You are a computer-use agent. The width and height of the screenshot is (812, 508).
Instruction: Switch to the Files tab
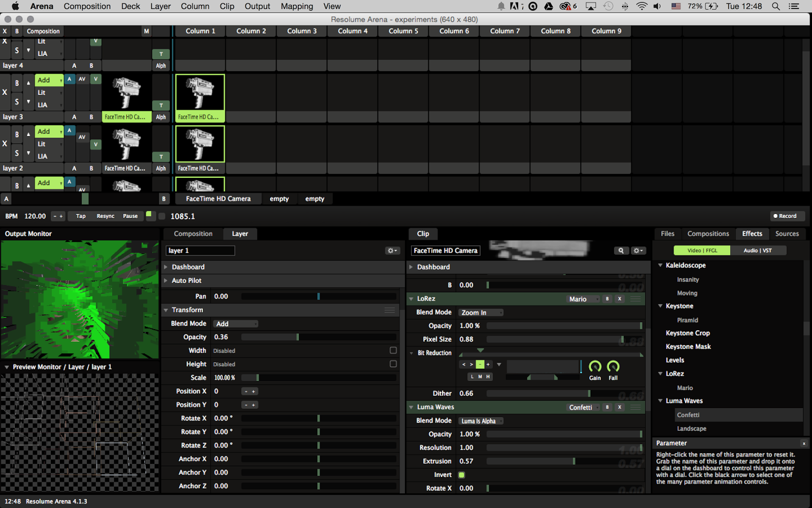(667, 234)
